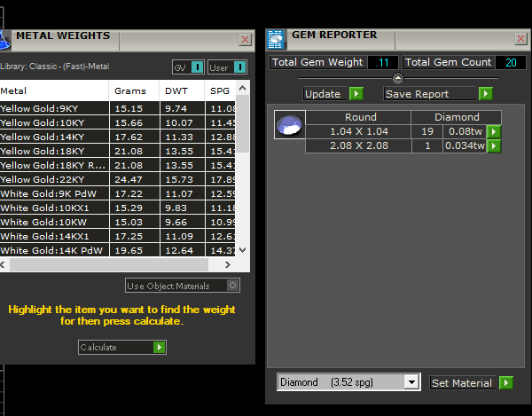Screen dimensions: 532x416
Task: Click the green arrow beside Set Material
Action: [505, 383]
